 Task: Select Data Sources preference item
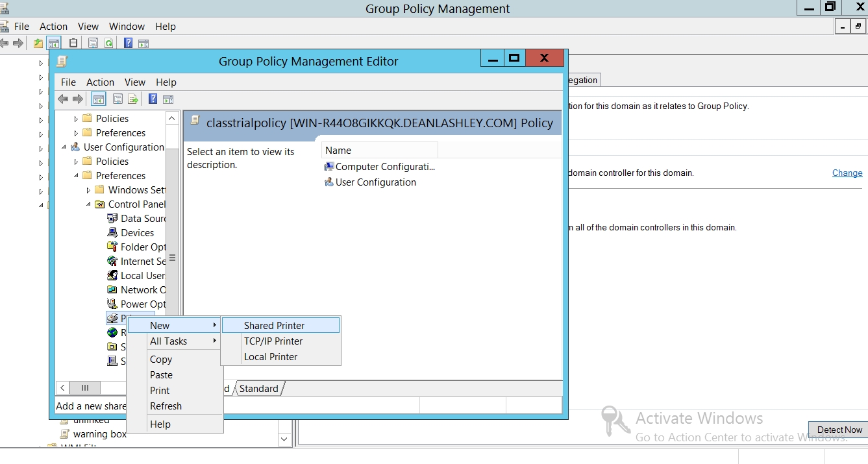143,219
